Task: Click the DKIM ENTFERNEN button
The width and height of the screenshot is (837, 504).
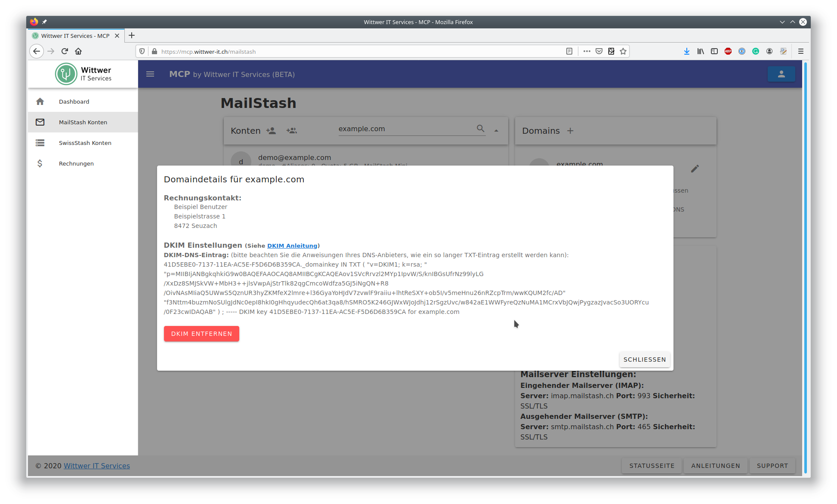Action: (x=201, y=334)
